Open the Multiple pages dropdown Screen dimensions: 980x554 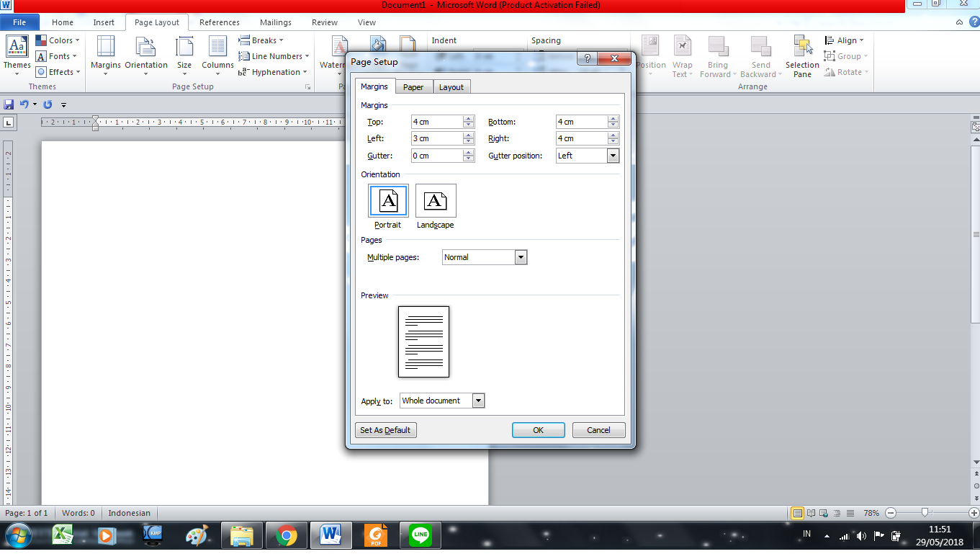tap(520, 256)
